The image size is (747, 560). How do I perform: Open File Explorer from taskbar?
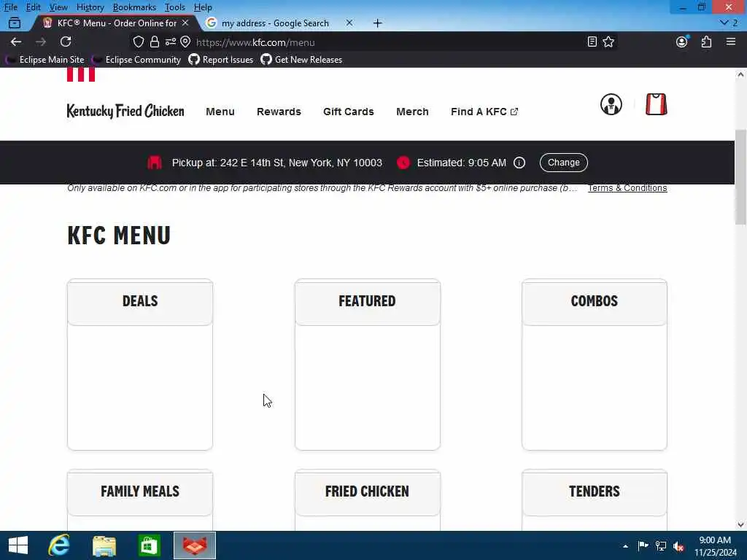(104, 545)
